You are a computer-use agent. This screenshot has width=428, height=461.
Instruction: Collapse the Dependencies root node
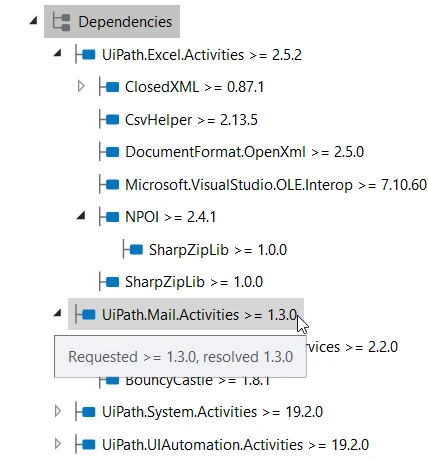33,21
